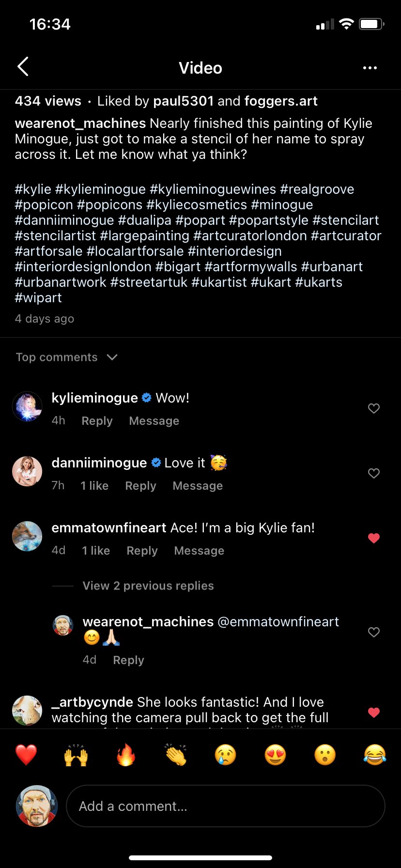
Task: Open the three-dot more options menu
Action: pyautogui.click(x=370, y=68)
